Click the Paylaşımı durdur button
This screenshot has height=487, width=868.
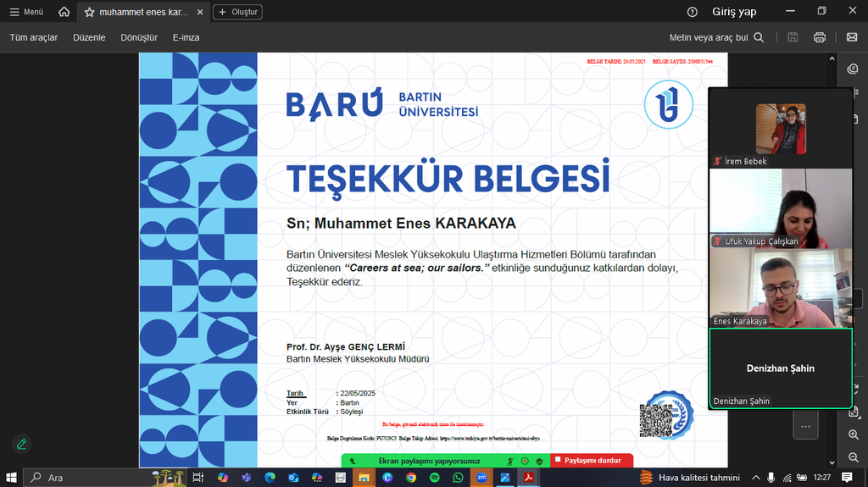pyautogui.click(x=592, y=461)
